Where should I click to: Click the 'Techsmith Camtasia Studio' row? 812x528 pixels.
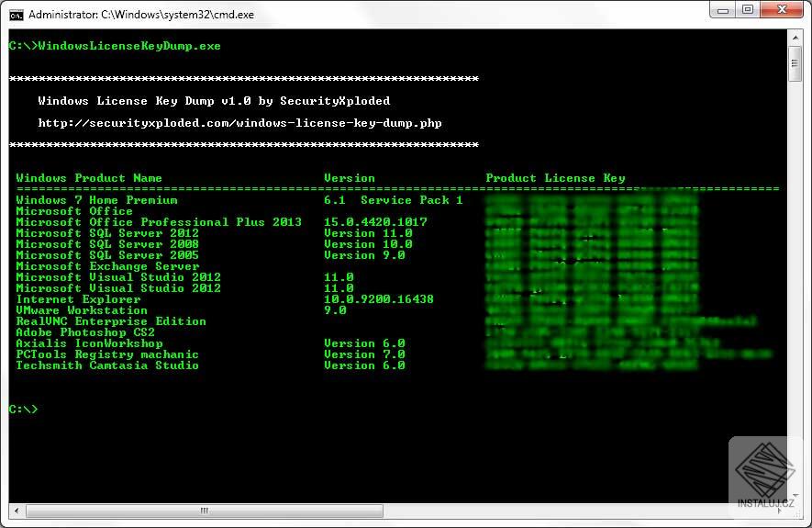(107, 365)
